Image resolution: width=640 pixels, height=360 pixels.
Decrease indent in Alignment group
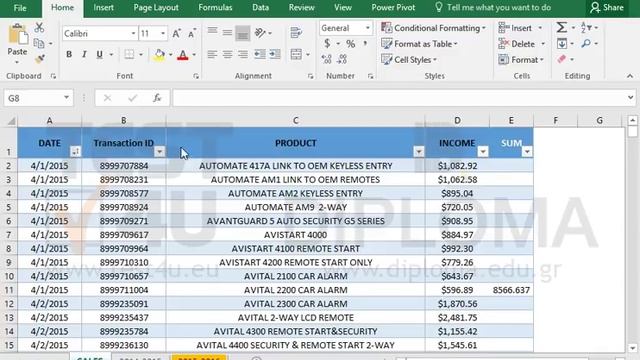pos(259,54)
